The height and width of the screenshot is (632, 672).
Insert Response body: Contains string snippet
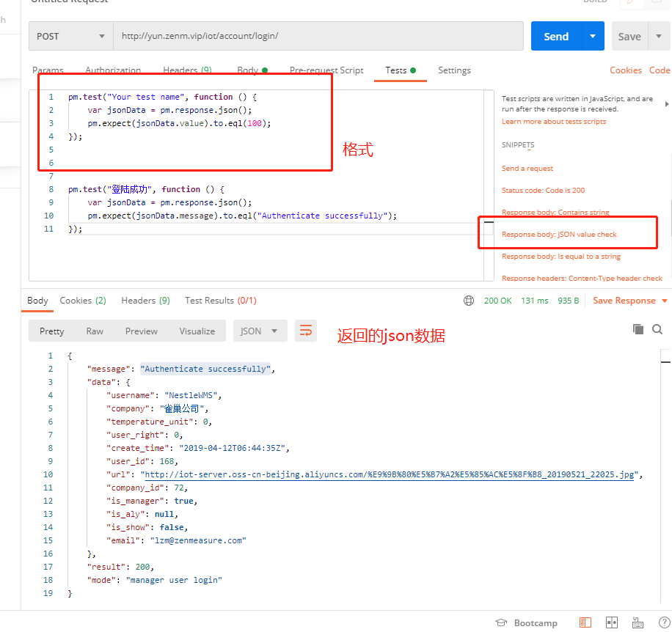click(x=555, y=213)
